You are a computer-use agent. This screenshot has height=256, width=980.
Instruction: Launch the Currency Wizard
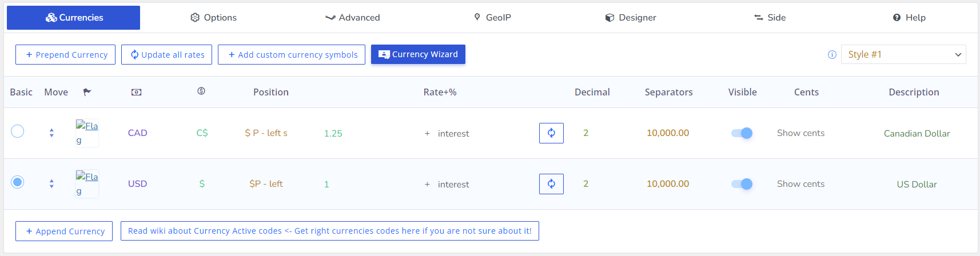pos(418,54)
